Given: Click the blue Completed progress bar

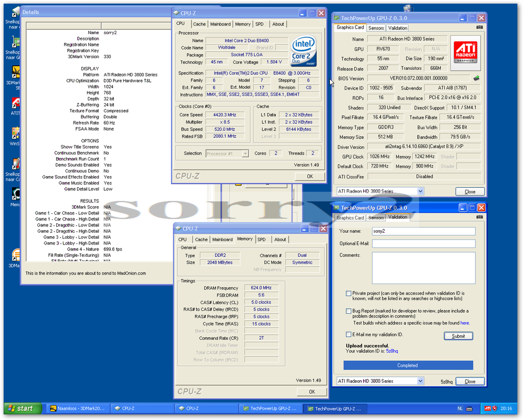Looking at the screenshot, I should pos(408,365).
